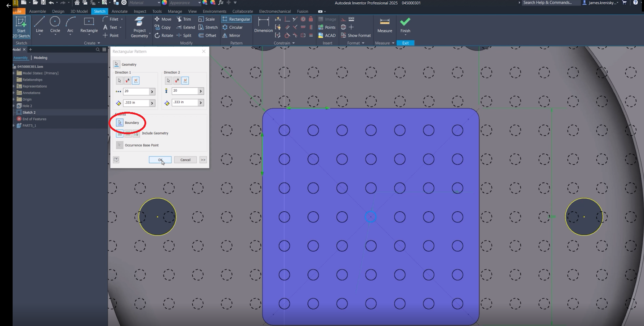Click the Measure tool

385,26
